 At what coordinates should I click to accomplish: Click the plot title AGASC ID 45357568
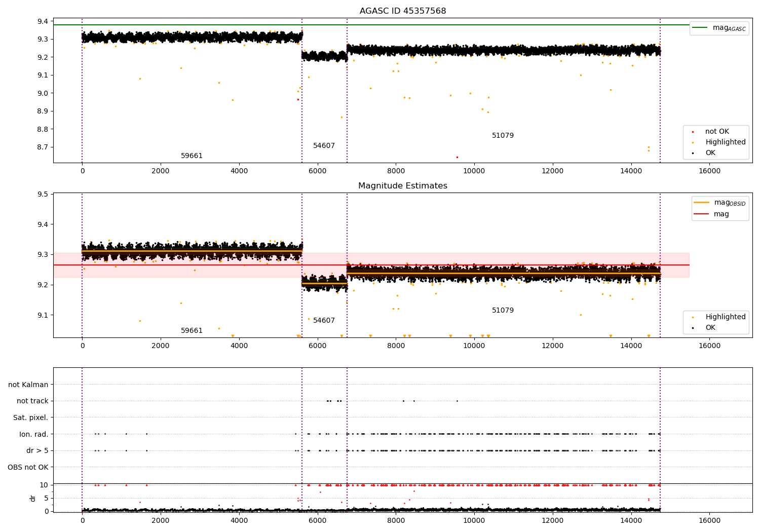coord(403,11)
